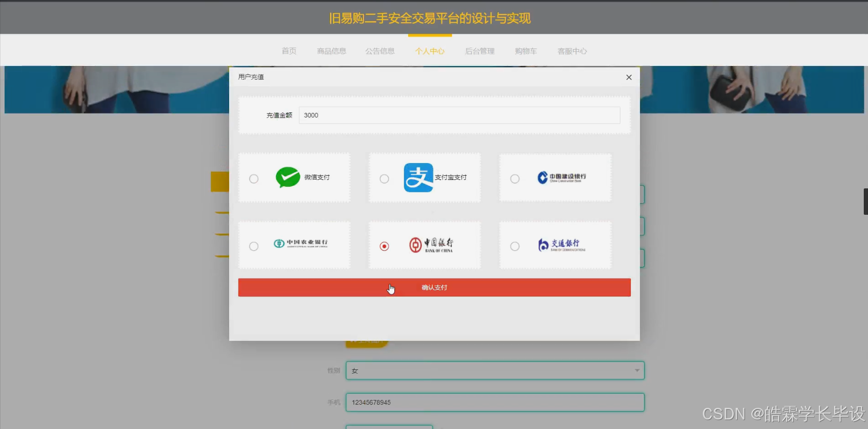The image size is (868, 429).
Task: Click the Bank of Communications logo
Action: coord(562,245)
